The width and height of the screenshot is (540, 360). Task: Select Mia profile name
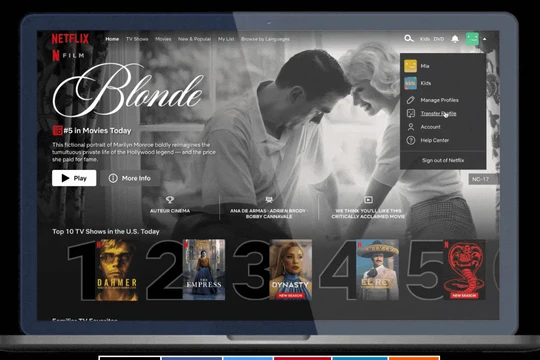pos(425,66)
